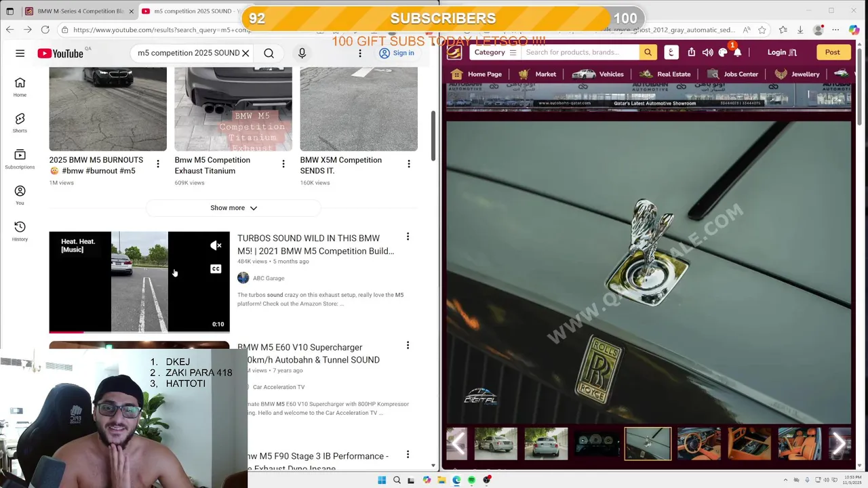
Task: Open the browser profile avatar icon
Action: point(818,30)
